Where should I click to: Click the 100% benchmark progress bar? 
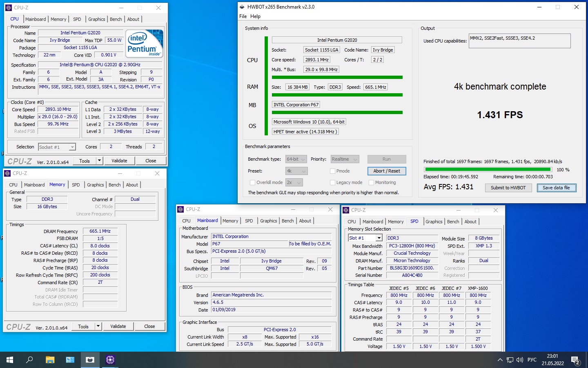488,169
